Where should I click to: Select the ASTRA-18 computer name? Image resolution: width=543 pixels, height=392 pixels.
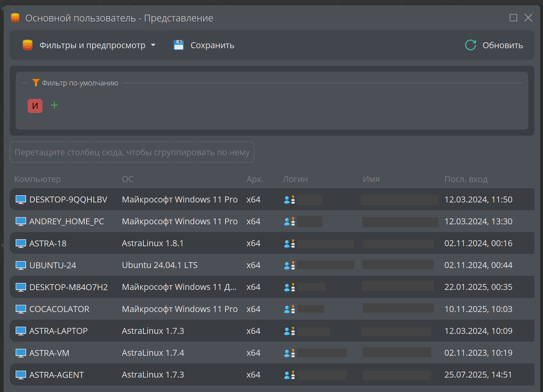point(48,243)
